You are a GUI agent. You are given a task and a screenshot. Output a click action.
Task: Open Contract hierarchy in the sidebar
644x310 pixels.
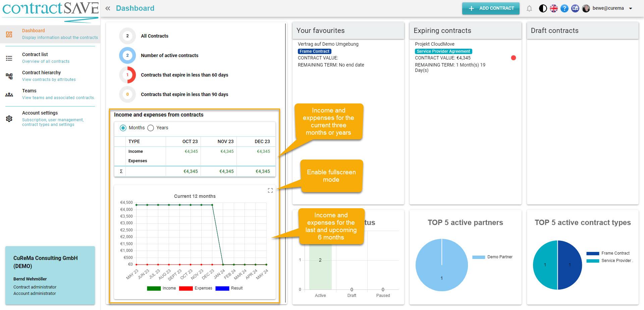[x=50, y=76]
